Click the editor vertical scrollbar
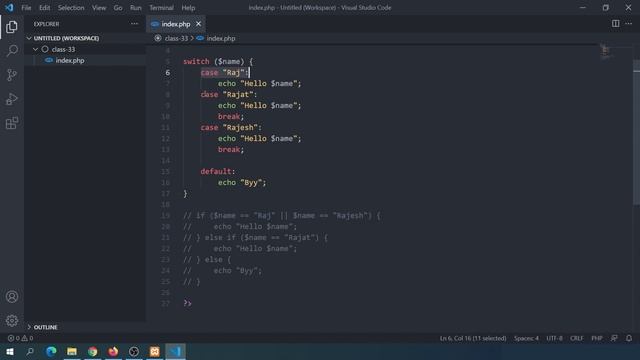This screenshot has height=360, width=640. pyautogui.click(x=636, y=131)
